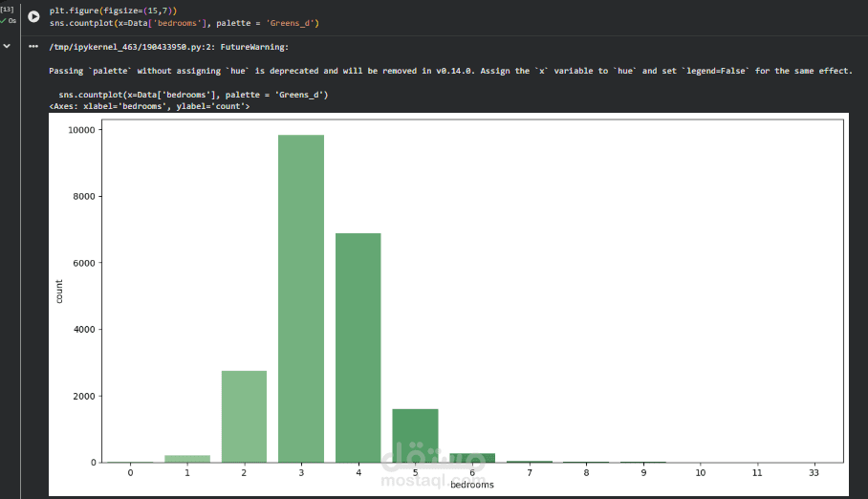Screen dimensions: 868x499
Task: Click the tallest bar for 3 bedrooms
Action: 301,298
